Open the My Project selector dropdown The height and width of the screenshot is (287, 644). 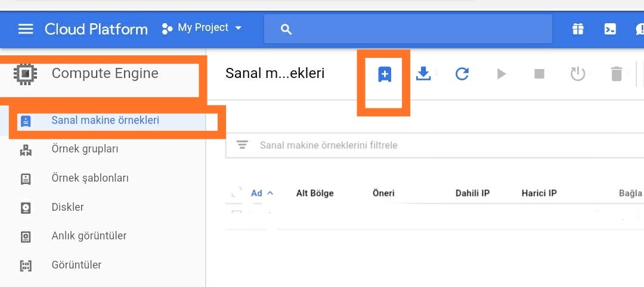[x=202, y=28]
